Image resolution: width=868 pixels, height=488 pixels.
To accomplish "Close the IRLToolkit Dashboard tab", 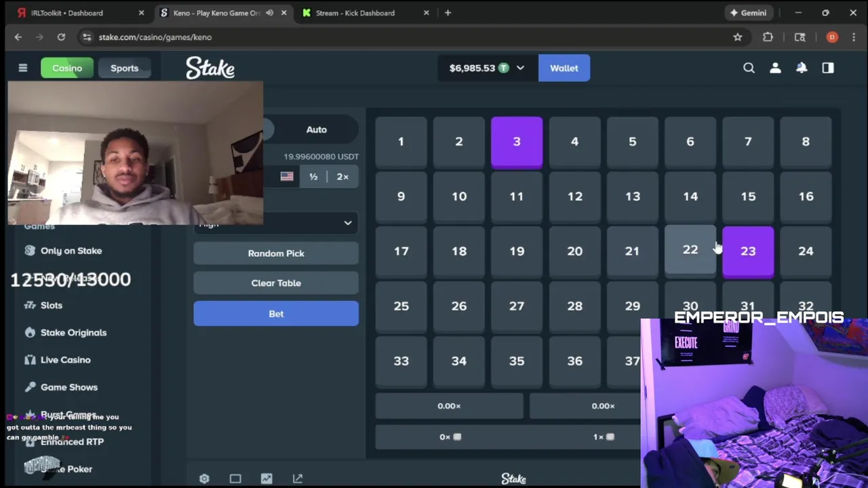I will 141,13.
